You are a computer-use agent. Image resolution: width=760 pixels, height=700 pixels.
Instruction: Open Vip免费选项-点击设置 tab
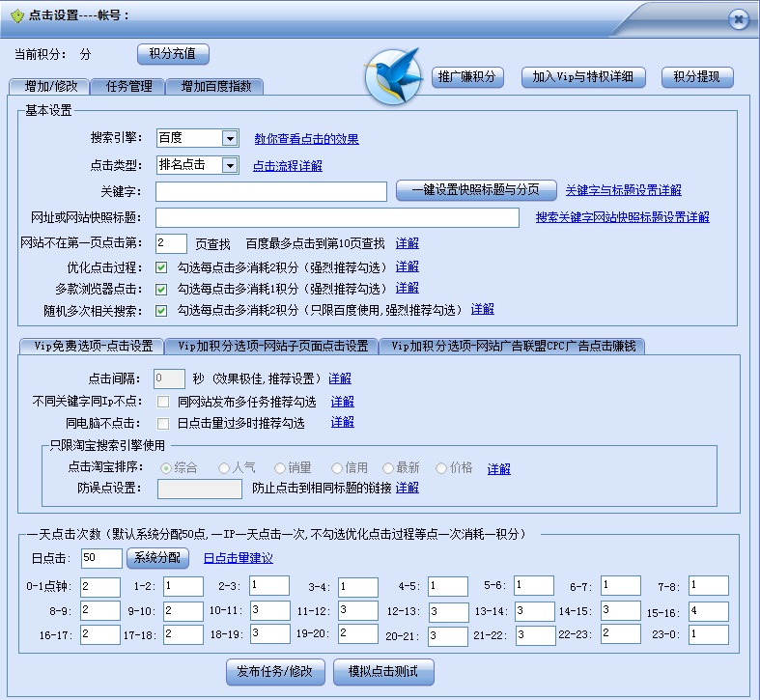[x=93, y=346]
